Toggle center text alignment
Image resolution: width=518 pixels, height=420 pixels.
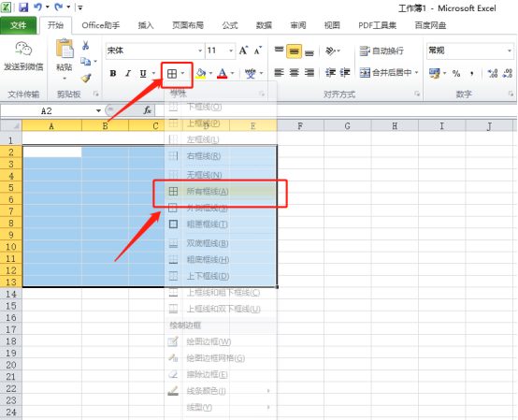[294, 72]
